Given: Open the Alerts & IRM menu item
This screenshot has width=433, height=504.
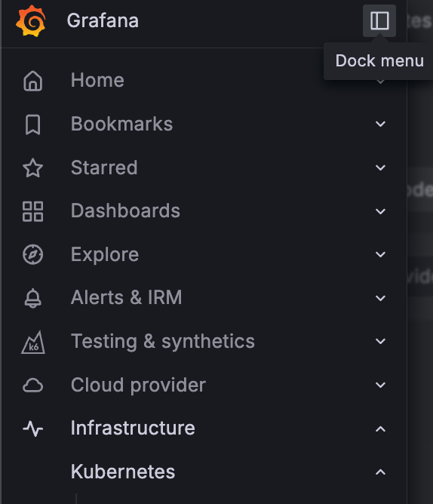Looking at the screenshot, I should (x=126, y=297).
